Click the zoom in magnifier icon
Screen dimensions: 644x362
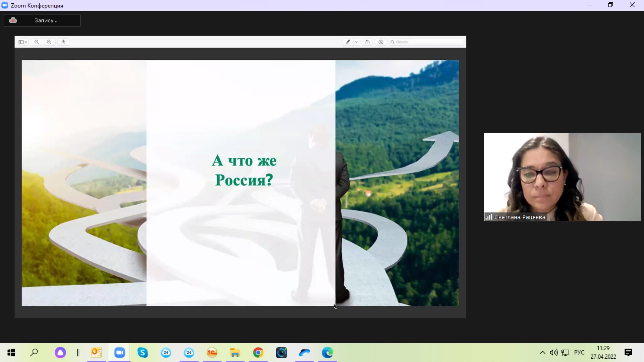pos(49,42)
